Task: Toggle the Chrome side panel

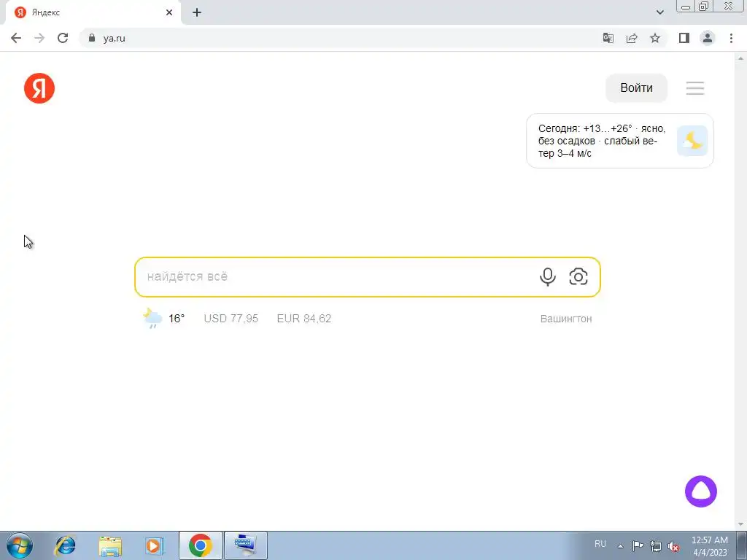Action: coord(684,38)
